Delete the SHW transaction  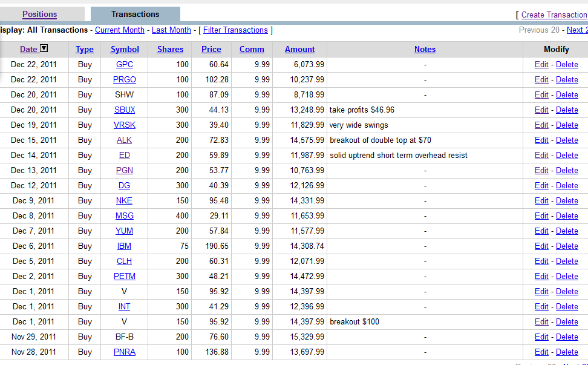(567, 94)
